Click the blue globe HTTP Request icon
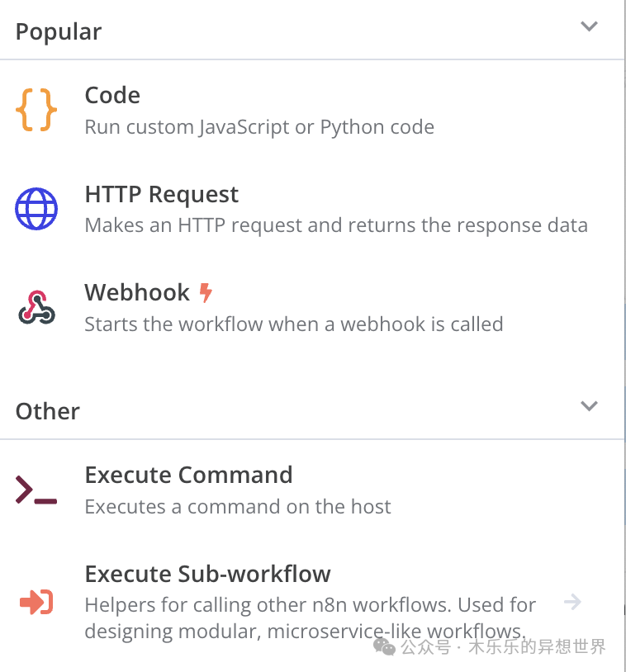626x672 pixels. click(36, 209)
